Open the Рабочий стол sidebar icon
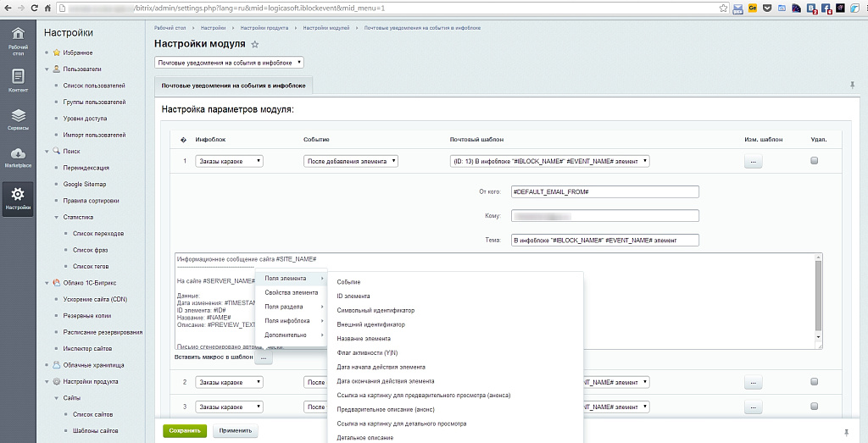 18,40
